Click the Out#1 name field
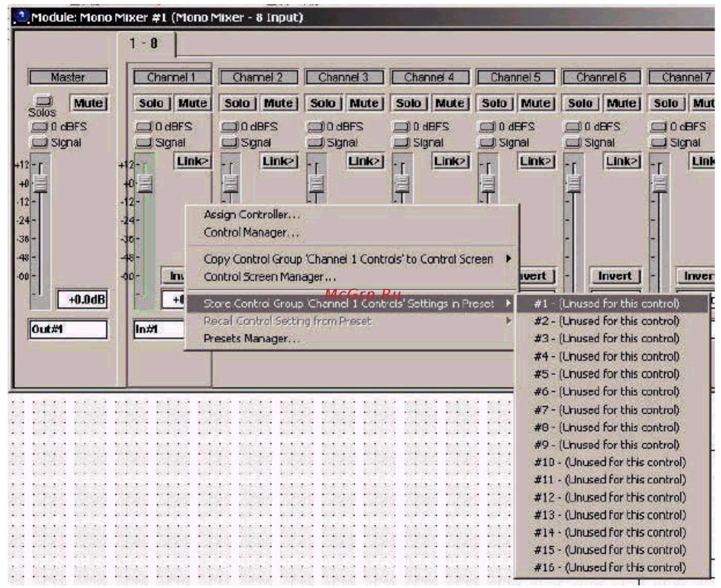Image resolution: width=721 pixels, height=588 pixels. click(x=68, y=329)
